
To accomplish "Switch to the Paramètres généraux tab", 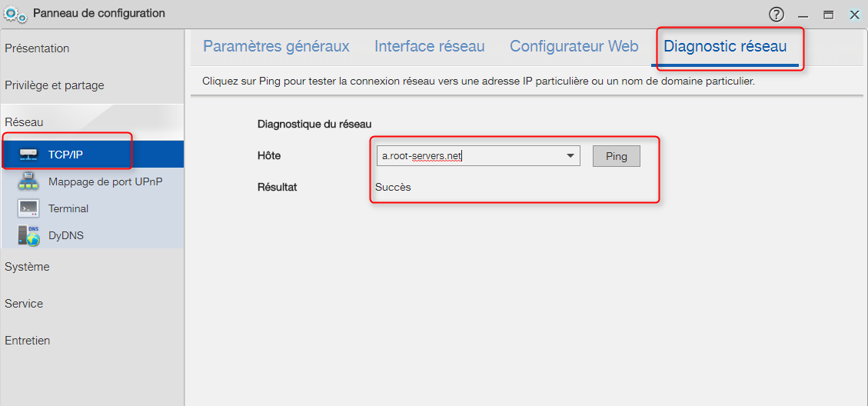I will (x=276, y=46).
